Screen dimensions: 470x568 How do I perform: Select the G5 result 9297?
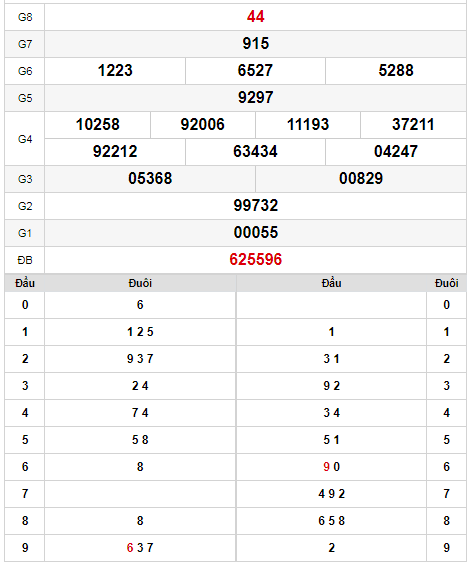(x=255, y=97)
